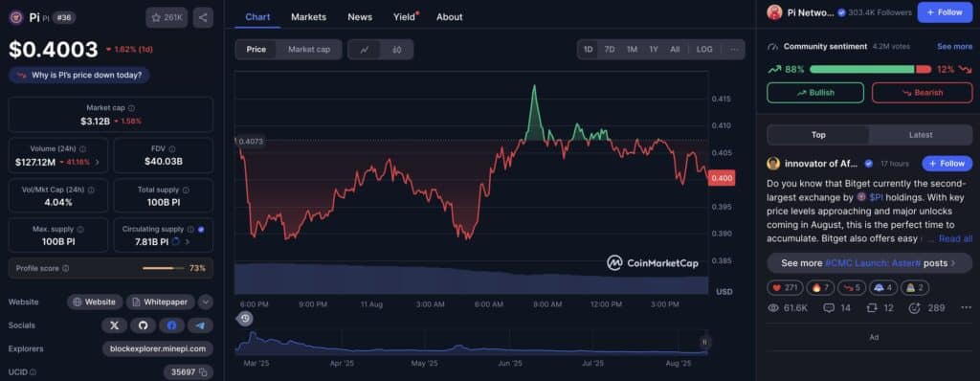Set chart range to 1D

click(589, 50)
